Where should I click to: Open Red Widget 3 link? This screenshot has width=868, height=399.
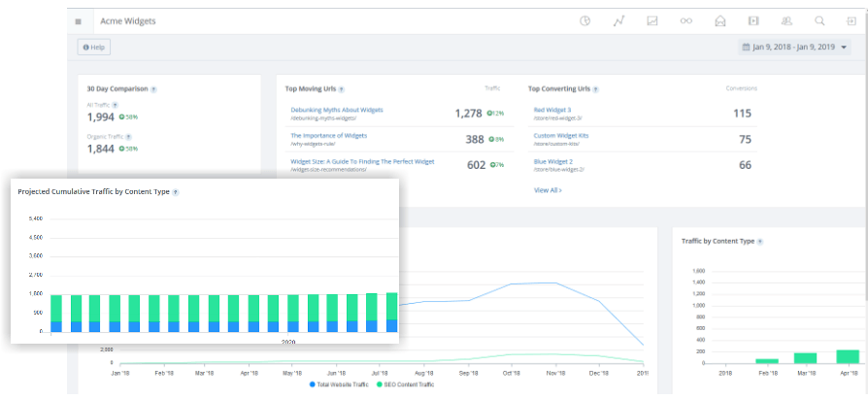(x=553, y=110)
